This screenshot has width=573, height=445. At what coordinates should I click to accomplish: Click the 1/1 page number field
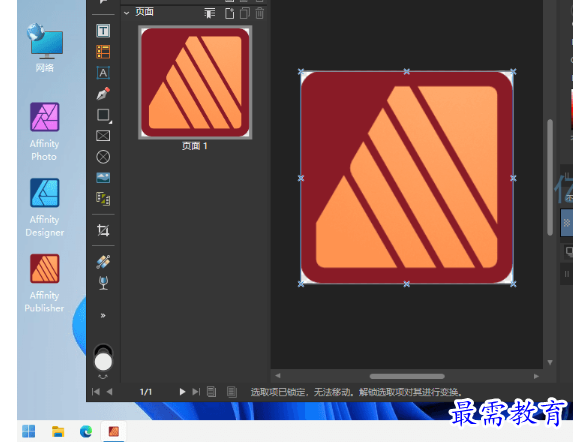pos(146,392)
